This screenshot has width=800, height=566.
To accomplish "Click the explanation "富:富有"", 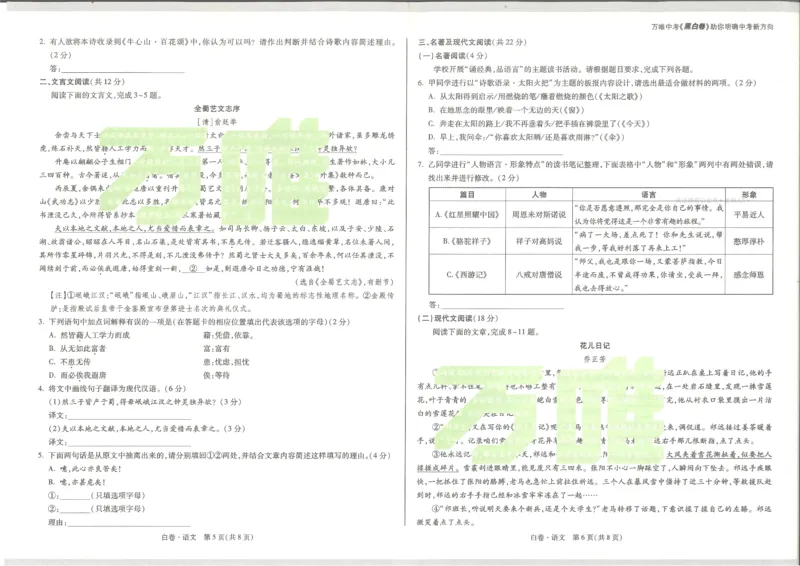I will (x=216, y=349).
